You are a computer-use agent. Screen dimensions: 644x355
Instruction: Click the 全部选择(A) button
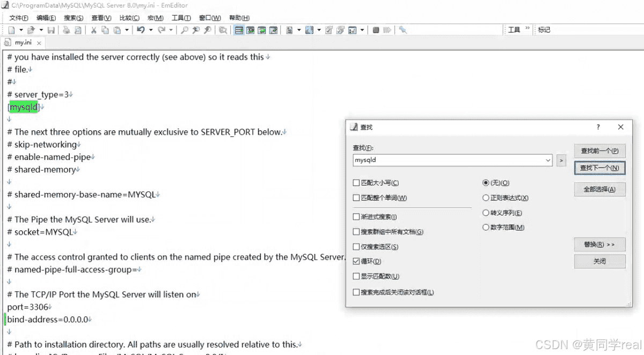599,189
